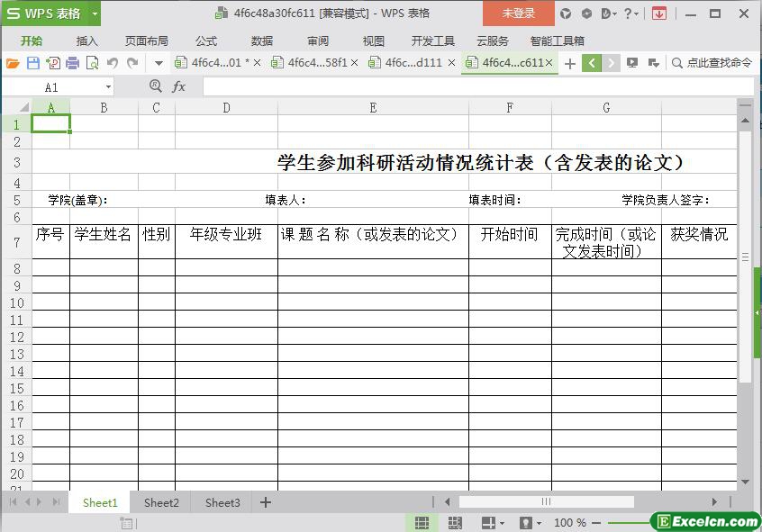Switch to page break preview icon
This screenshot has width=762, height=532.
tap(455, 523)
